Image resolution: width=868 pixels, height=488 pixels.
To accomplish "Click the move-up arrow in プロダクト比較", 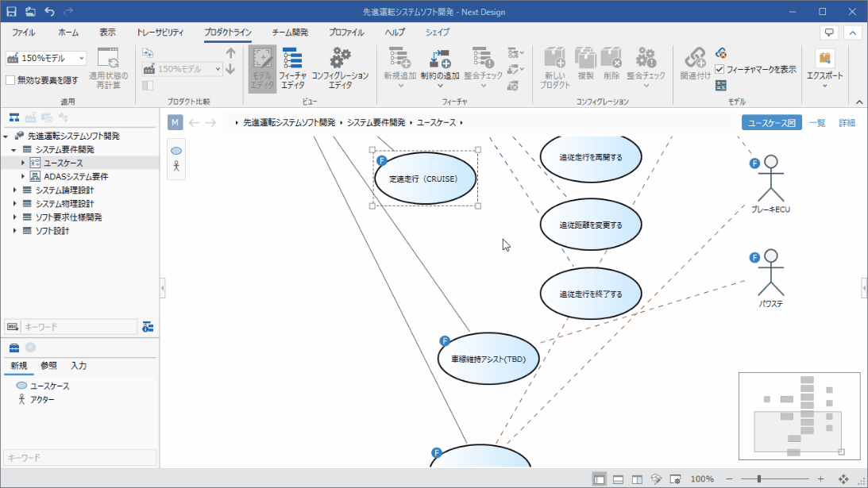I will click(231, 54).
